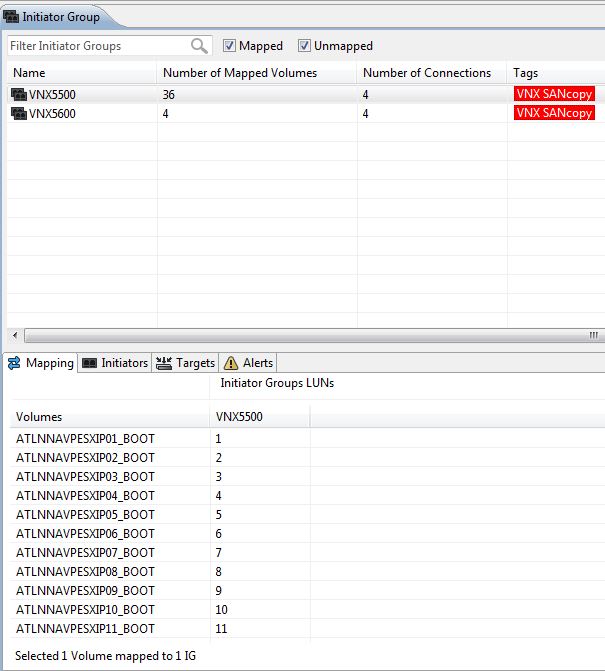
Task: Click the Selected 1 Volume status text
Action: (105, 656)
